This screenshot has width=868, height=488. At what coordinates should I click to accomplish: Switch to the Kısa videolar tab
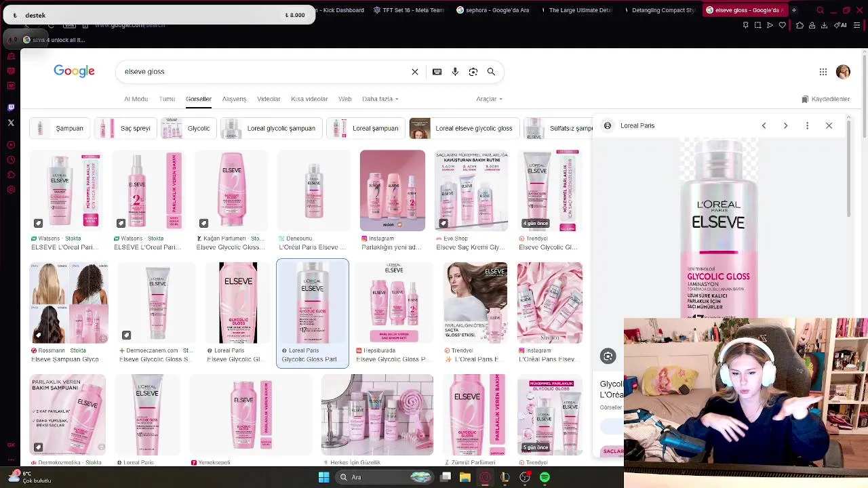(309, 99)
